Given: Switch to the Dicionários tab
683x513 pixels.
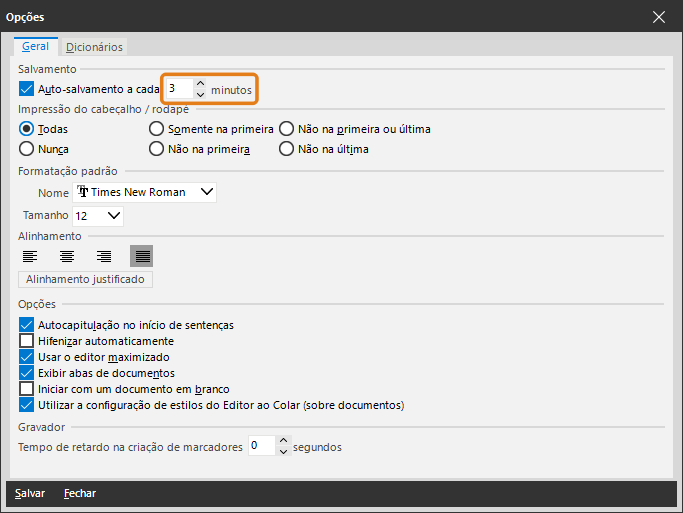Looking at the screenshot, I should [94, 47].
